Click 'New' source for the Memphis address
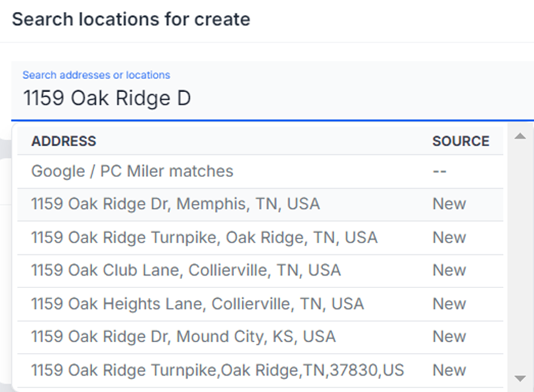This screenshot has width=534, height=392. (x=449, y=204)
